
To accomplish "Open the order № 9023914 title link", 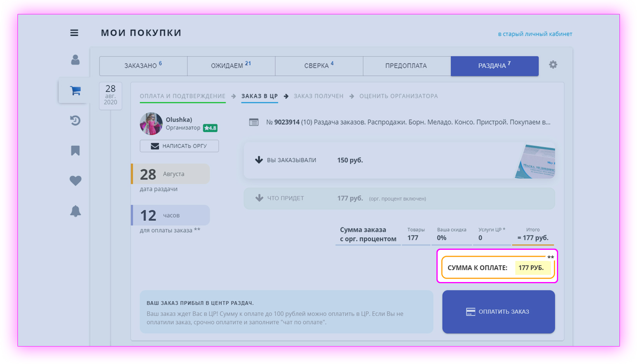I will (408, 122).
